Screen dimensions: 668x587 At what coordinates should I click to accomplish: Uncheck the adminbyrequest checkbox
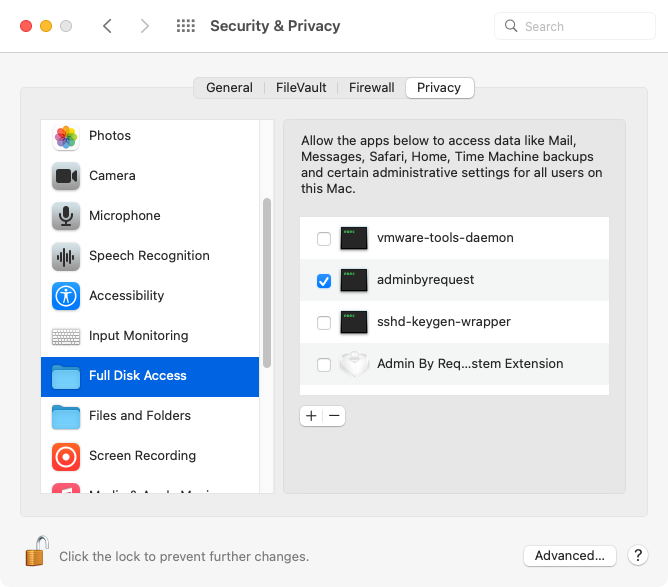pos(324,281)
